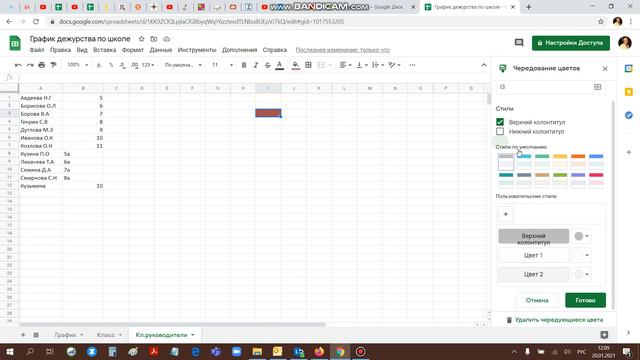Select the red default style swatch
Viewport: 640px width, 360px height.
point(596,180)
